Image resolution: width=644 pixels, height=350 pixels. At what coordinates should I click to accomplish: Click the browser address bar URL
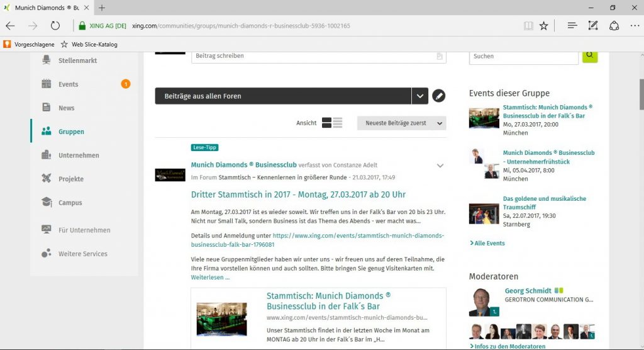pyautogui.click(x=241, y=26)
